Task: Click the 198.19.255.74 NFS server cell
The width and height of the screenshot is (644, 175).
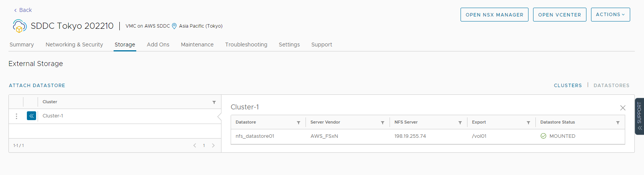Action: [410, 136]
